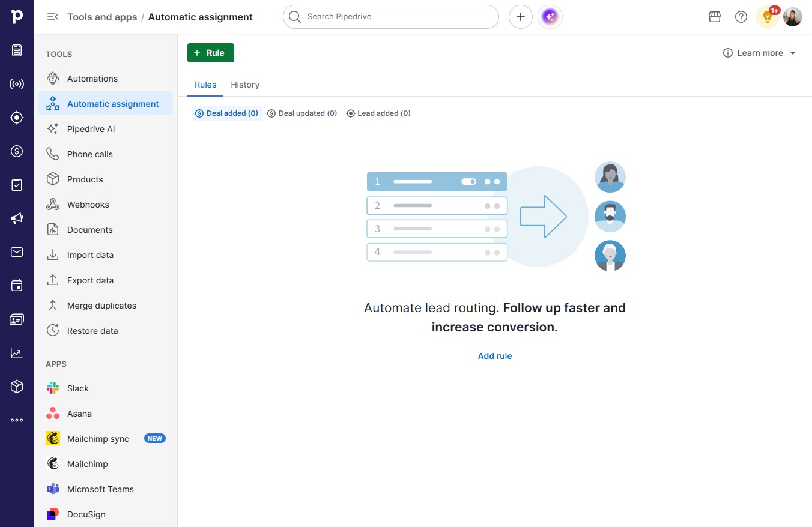Expand the Learn more dropdown

tap(760, 53)
